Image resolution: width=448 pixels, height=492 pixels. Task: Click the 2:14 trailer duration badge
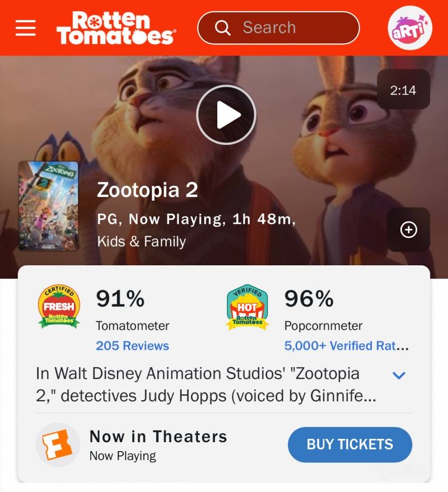click(403, 90)
